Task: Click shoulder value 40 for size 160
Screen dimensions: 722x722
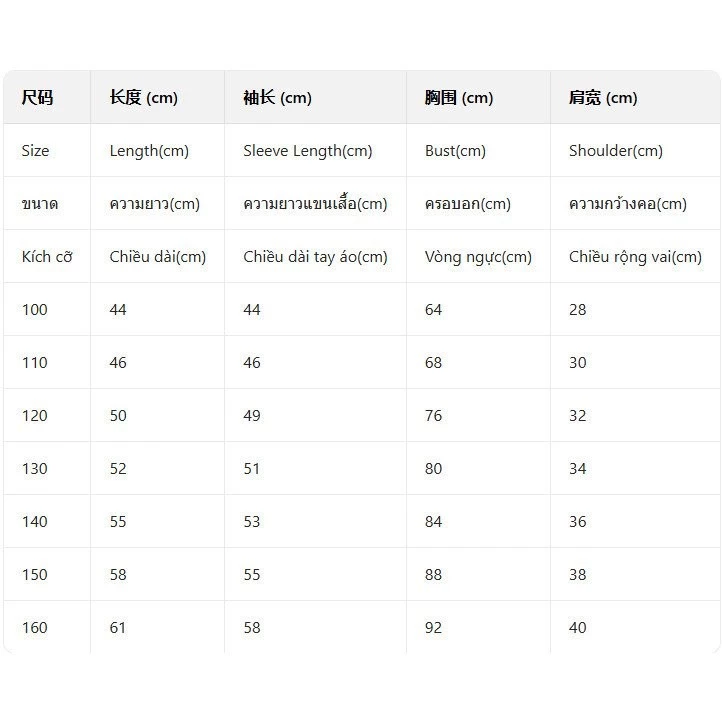Action: click(577, 627)
